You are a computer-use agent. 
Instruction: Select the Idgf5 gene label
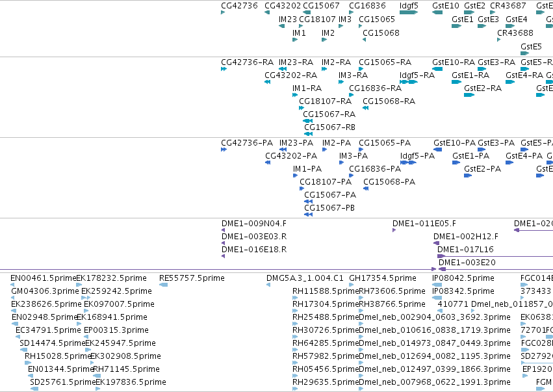coord(409,6)
